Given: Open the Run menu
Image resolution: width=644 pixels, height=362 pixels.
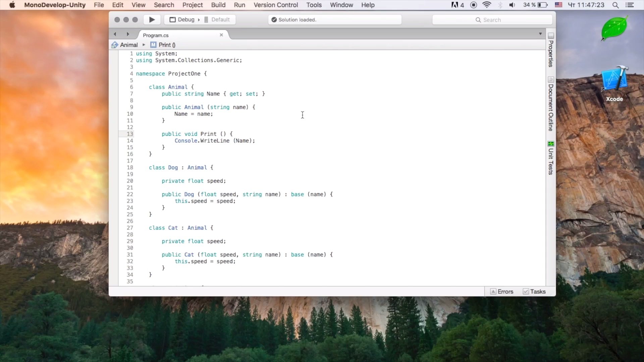Looking at the screenshot, I should tap(239, 5).
